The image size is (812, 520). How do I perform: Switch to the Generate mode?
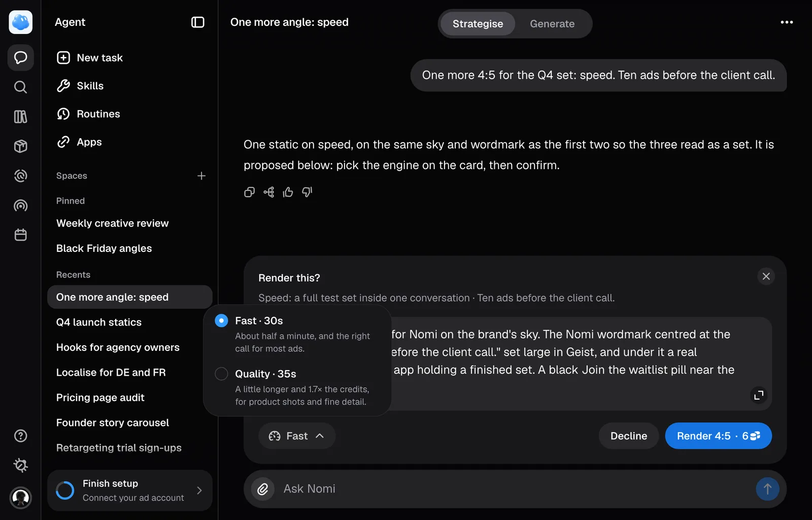552,24
